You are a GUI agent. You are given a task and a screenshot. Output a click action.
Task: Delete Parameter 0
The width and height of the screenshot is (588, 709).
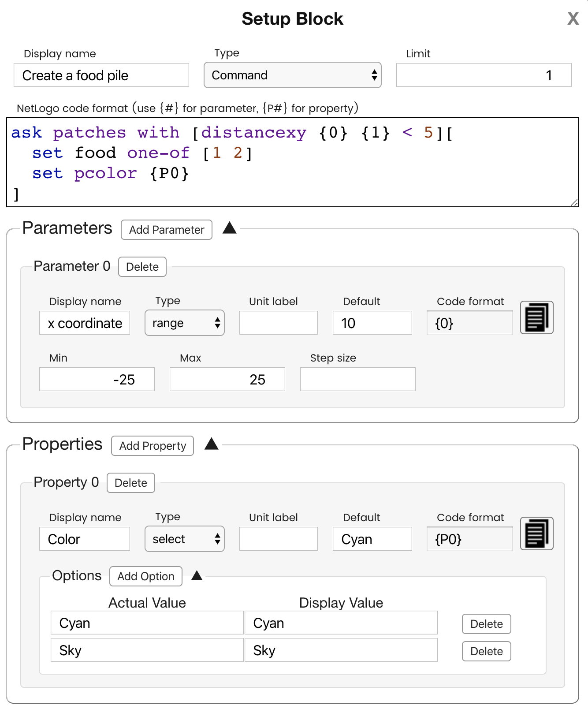(x=142, y=267)
